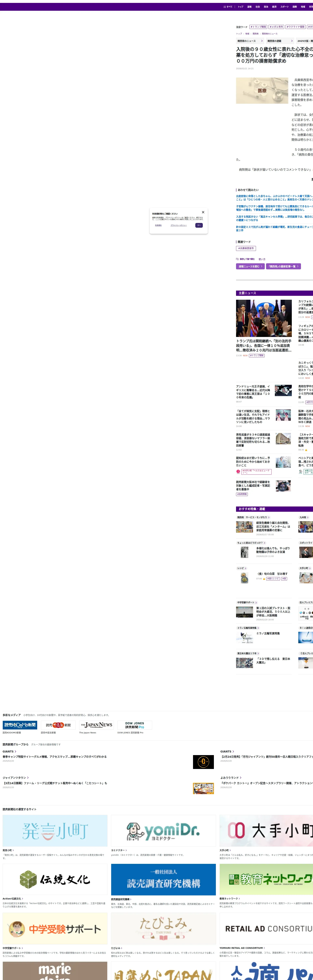Click the 次へ button in dialog
Viewport: 313px width, 980px height.
coord(199,225)
